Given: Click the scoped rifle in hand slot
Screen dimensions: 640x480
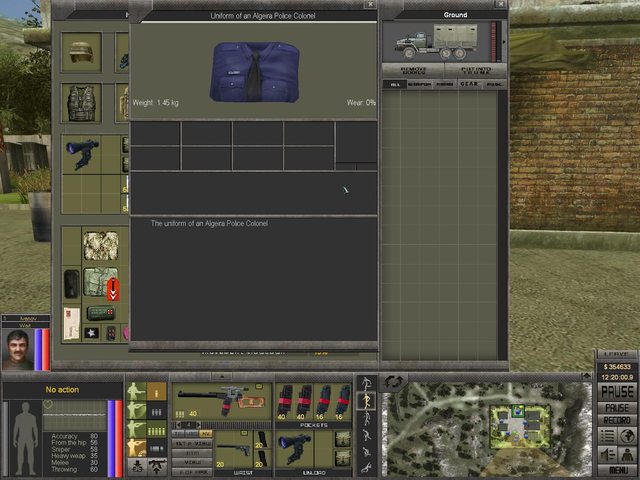Looking at the screenshot, I should coord(222,400).
